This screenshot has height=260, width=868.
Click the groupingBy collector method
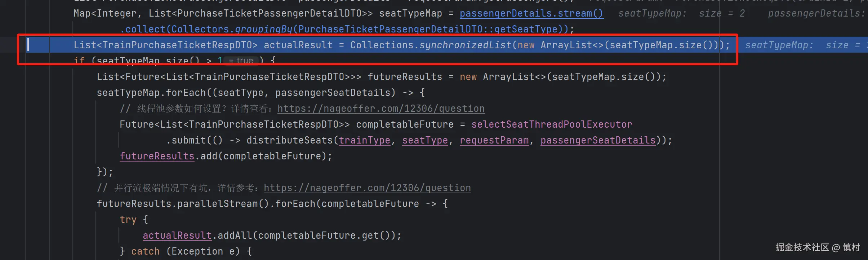pos(263,29)
